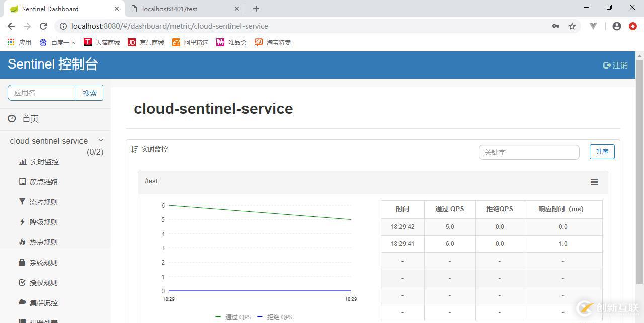Click the 流控规则 filter funnel icon
This screenshot has height=323, width=644.
22,202
